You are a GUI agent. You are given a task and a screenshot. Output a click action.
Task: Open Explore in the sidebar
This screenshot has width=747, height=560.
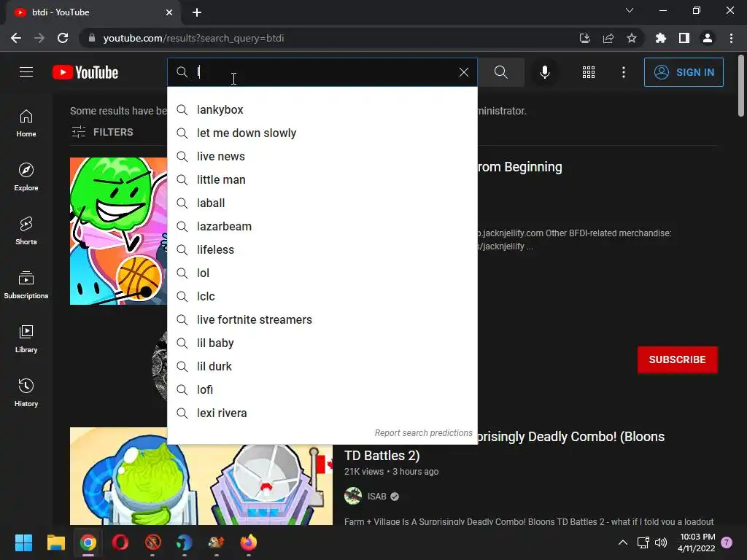tap(26, 176)
